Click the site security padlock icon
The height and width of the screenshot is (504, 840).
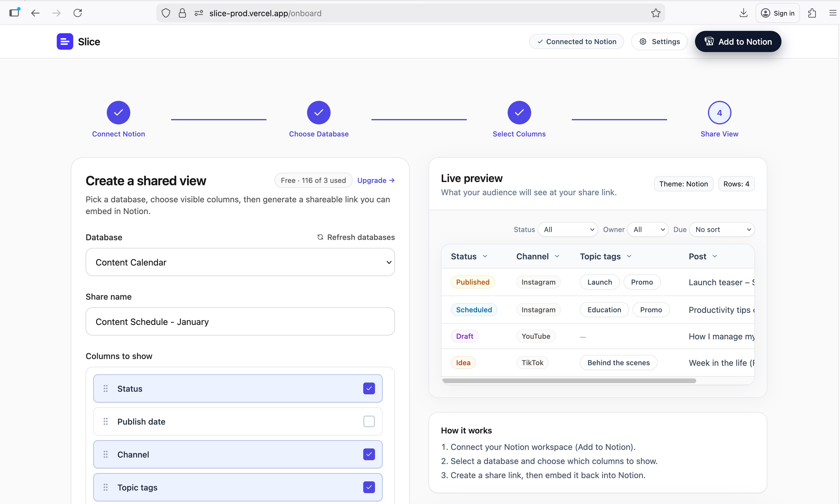click(182, 13)
